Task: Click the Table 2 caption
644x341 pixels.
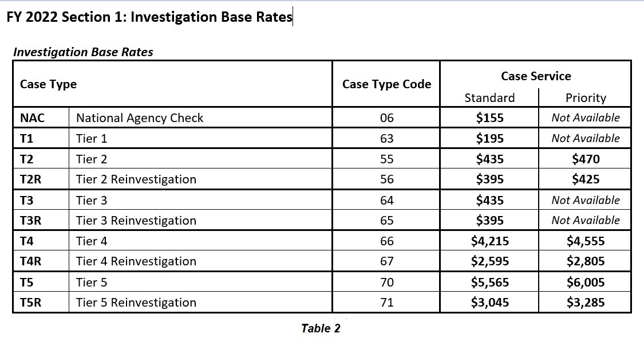Action: point(321,328)
